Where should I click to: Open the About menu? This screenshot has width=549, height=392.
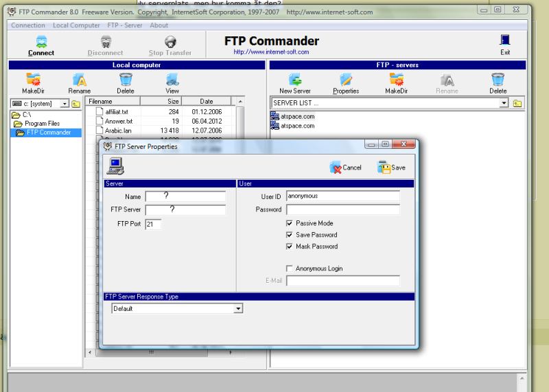159,25
